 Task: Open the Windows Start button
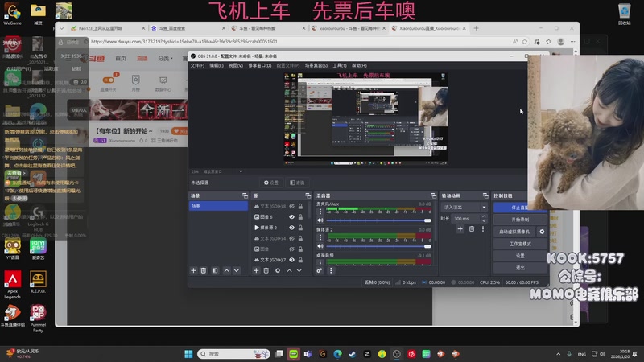point(188,354)
